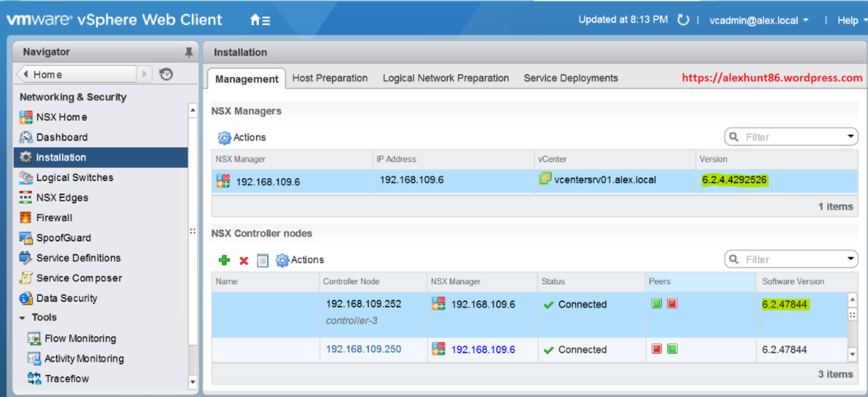The height and width of the screenshot is (397, 868).
Task: Click the Service Composer icon
Action: [26, 278]
